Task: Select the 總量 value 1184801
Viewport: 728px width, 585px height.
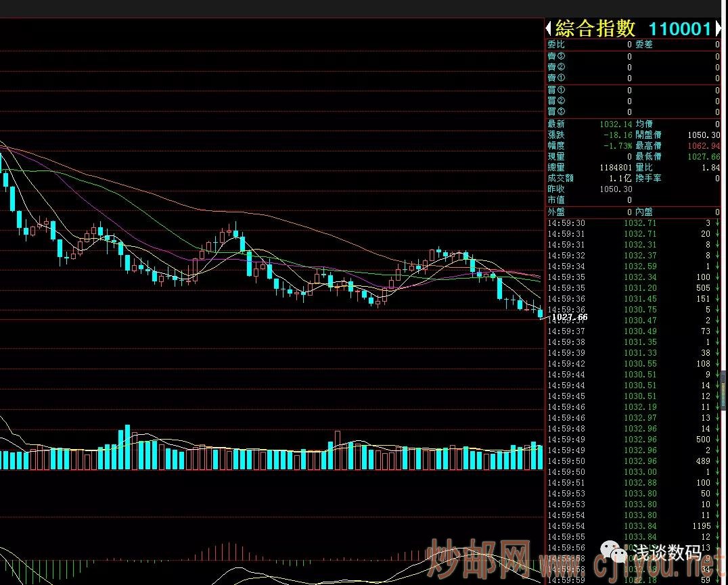Action: [x=615, y=168]
